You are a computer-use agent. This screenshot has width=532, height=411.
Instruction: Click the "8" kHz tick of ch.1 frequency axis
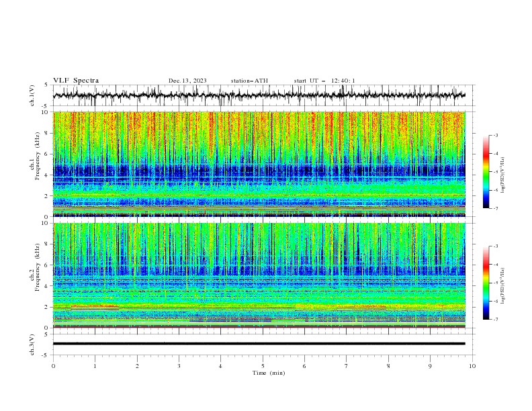point(47,133)
